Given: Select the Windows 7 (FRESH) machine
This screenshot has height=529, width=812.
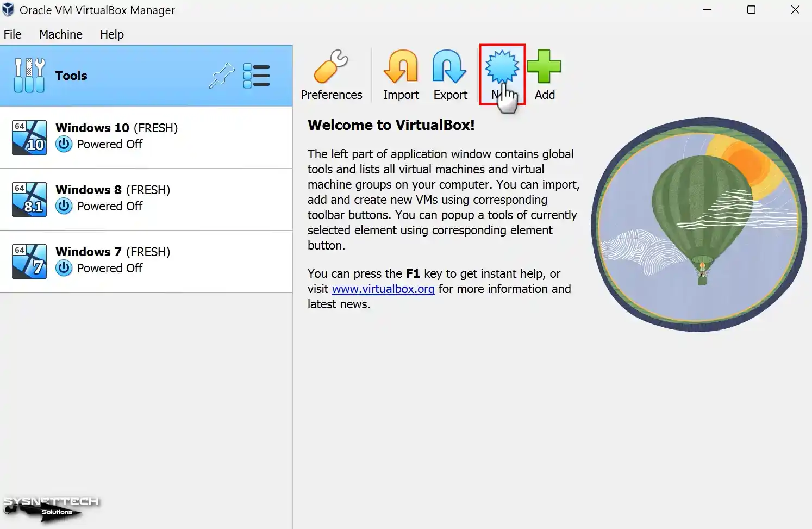Looking at the screenshot, I should pos(146,262).
